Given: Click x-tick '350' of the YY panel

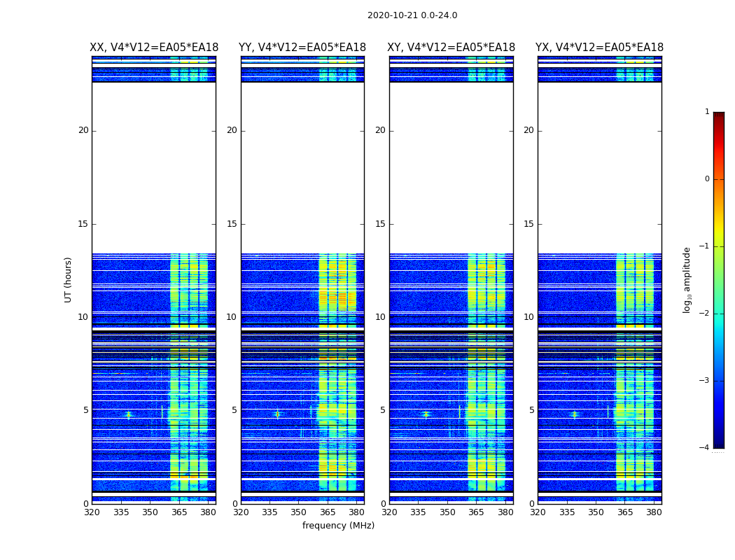Looking at the screenshot, I should pos(299,512).
